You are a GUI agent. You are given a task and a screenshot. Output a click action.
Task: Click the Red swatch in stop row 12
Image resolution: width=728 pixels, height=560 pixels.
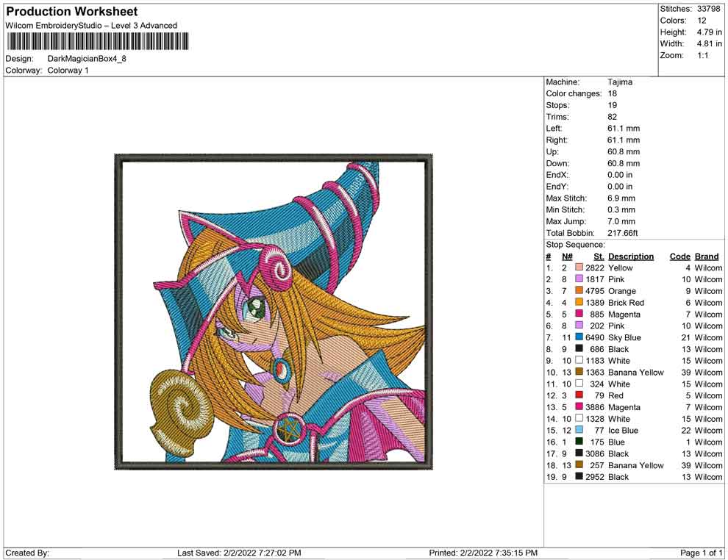pyautogui.click(x=579, y=395)
